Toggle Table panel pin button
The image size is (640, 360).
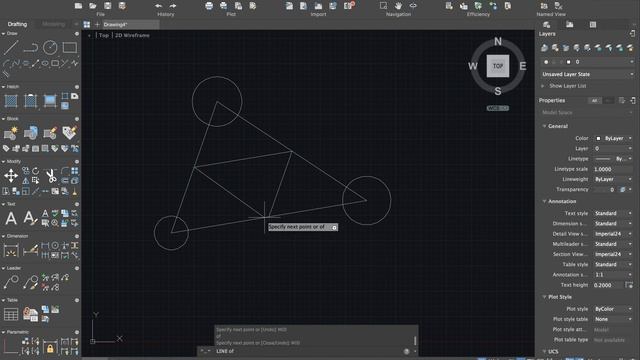(77, 300)
